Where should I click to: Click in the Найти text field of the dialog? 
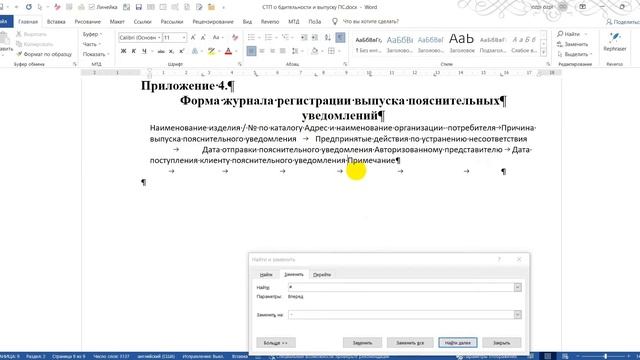tap(401, 287)
